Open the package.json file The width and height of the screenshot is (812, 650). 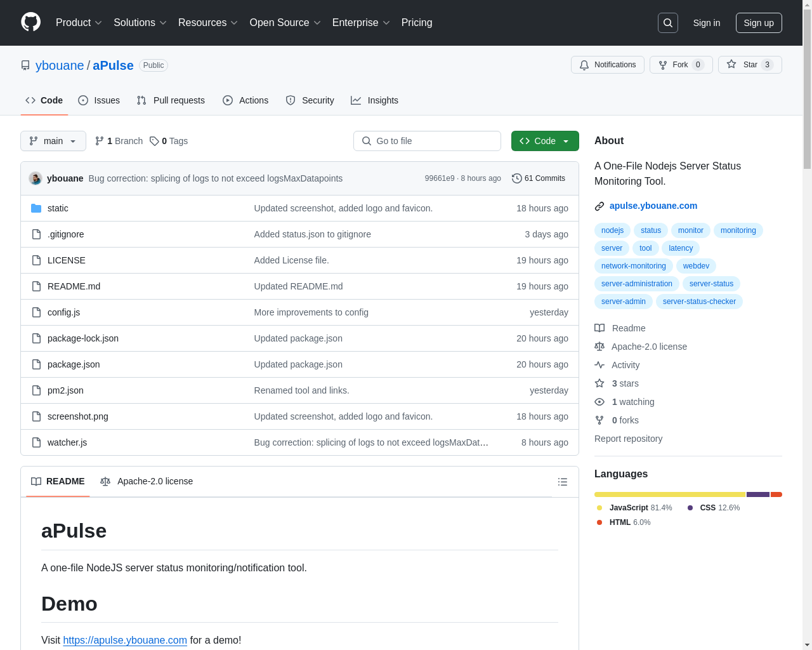coord(74,364)
